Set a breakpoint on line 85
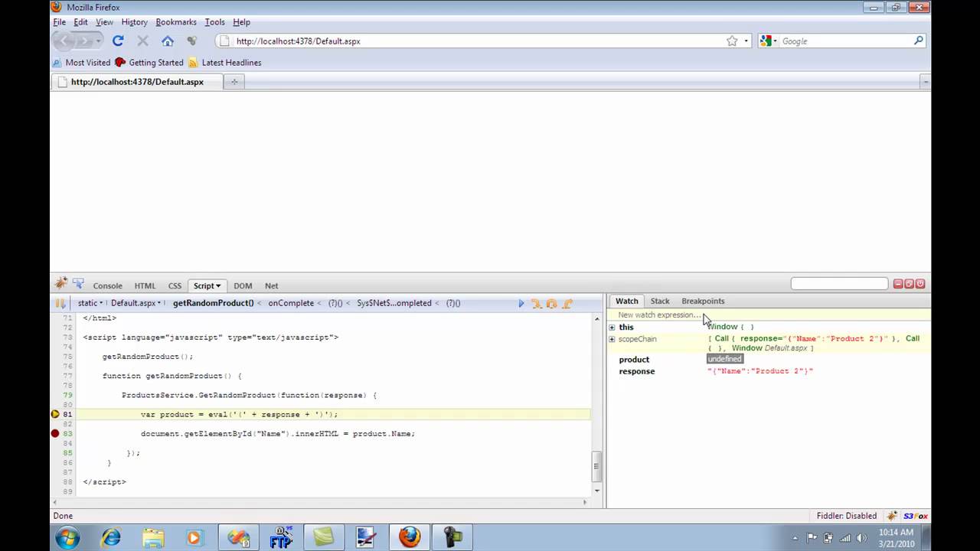The height and width of the screenshot is (551, 980). pyautogui.click(x=55, y=452)
